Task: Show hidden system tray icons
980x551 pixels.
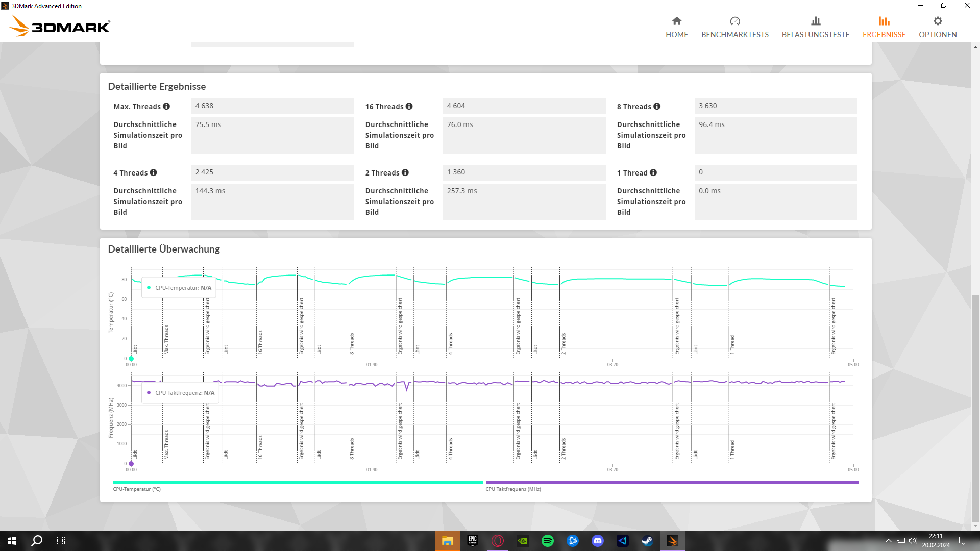Action: pyautogui.click(x=888, y=541)
